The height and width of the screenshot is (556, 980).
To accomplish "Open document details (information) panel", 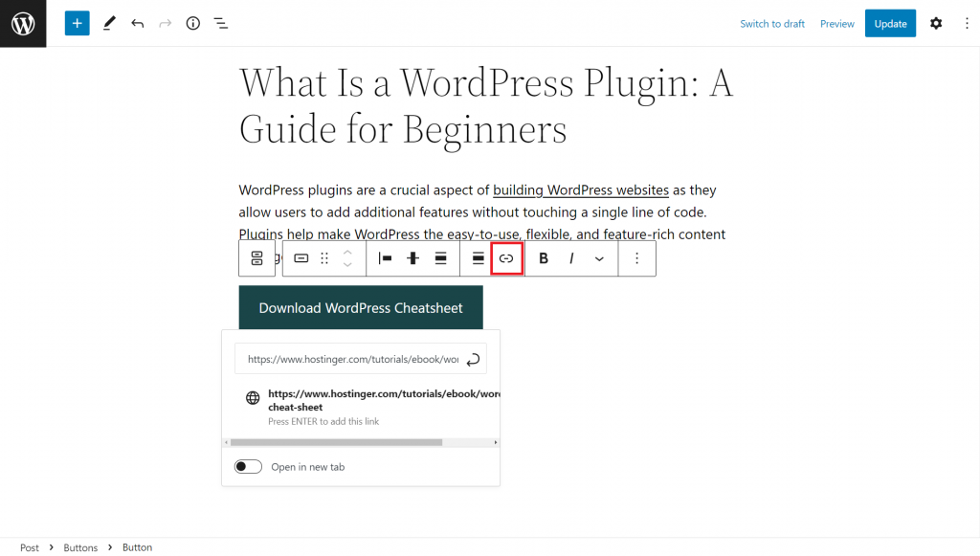I will point(192,23).
